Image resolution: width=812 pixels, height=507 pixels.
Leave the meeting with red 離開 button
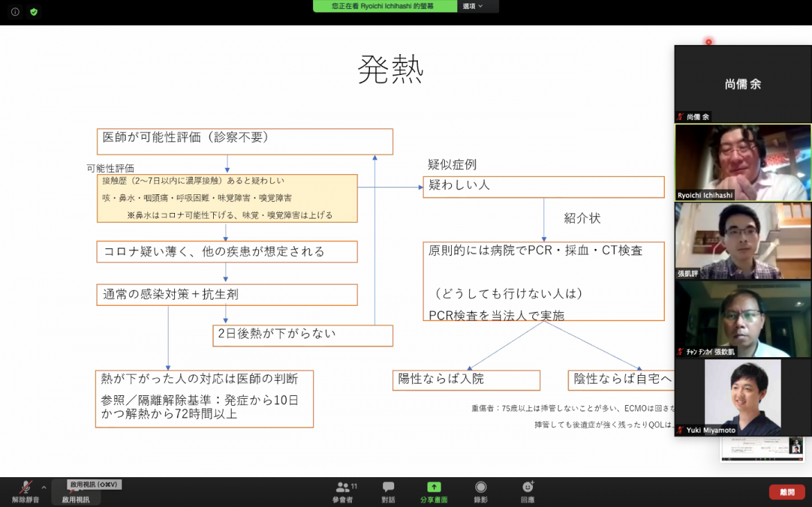point(786,492)
